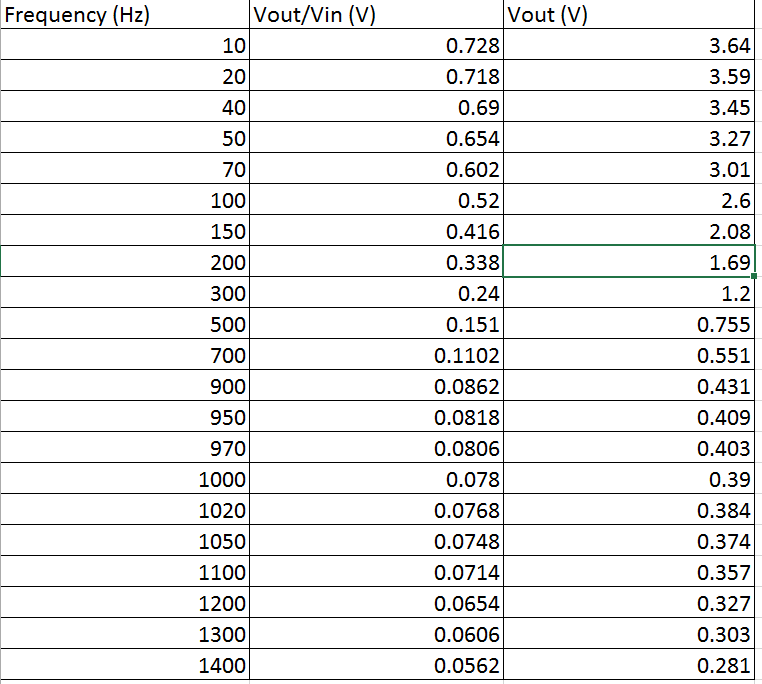Select the cell containing 0.654
The height and width of the screenshot is (684, 762).
point(376,138)
